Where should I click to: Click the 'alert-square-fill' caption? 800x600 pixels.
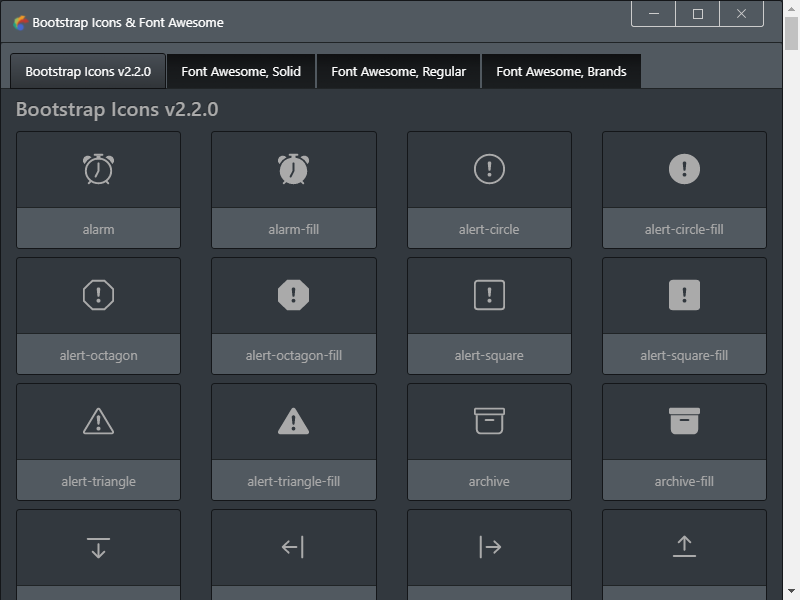[684, 356]
